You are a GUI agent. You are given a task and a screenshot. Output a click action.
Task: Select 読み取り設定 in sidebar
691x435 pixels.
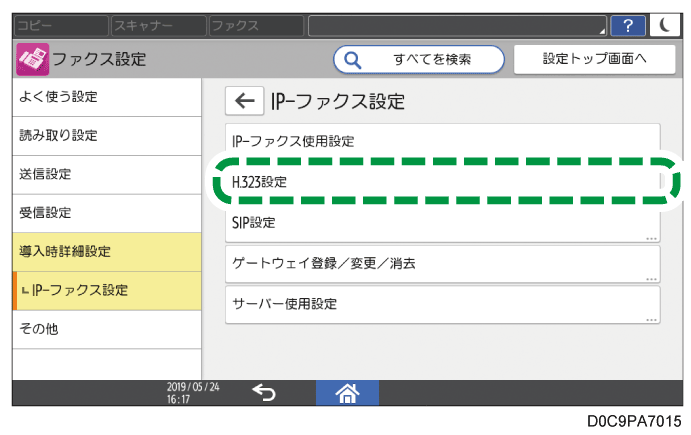coord(107,136)
